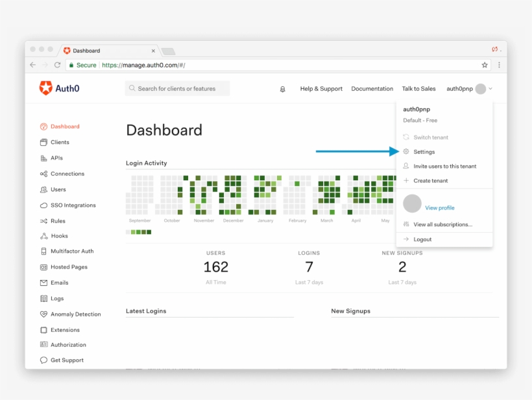Open SSO Integrations page
This screenshot has width=532, height=400.
click(73, 205)
